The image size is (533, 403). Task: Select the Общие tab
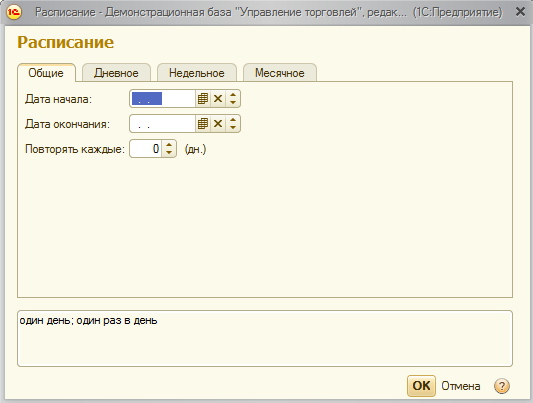click(46, 73)
